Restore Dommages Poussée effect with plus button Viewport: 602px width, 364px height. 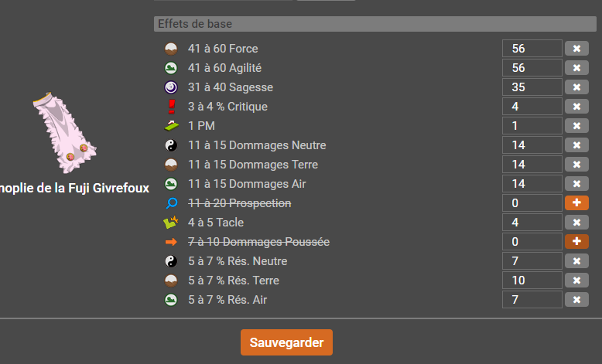coord(576,241)
